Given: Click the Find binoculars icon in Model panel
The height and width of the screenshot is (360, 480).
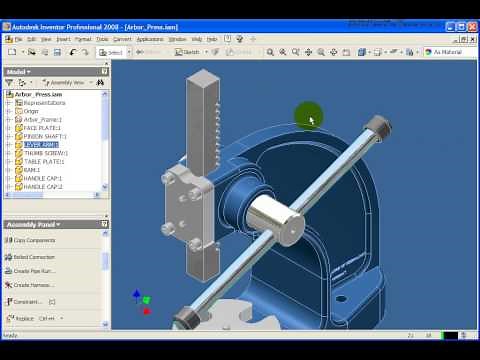Looking at the screenshot, I should coord(100,82).
